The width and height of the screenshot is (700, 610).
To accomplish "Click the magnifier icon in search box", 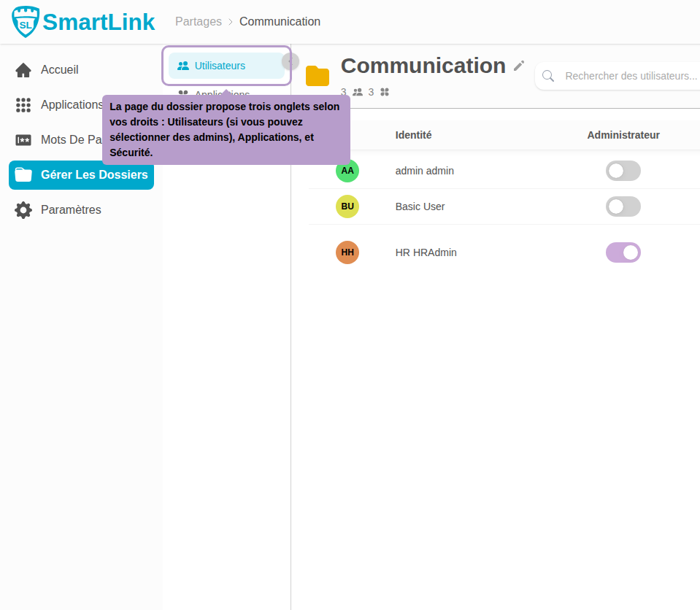I will pos(548,76).
